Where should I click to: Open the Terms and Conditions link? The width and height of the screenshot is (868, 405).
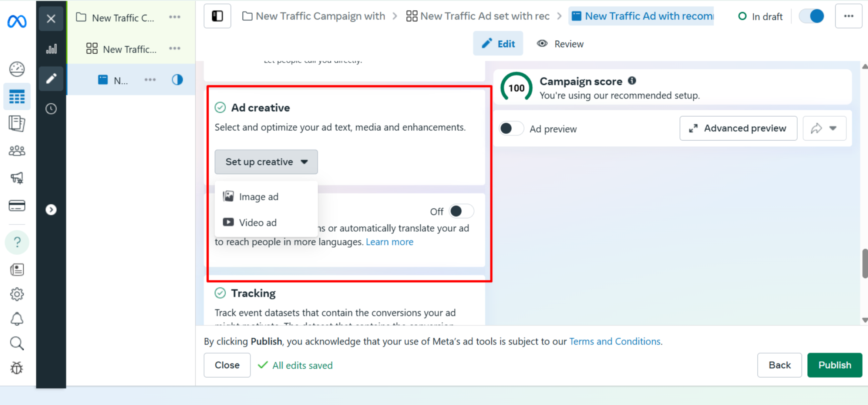tap(615, 341)
